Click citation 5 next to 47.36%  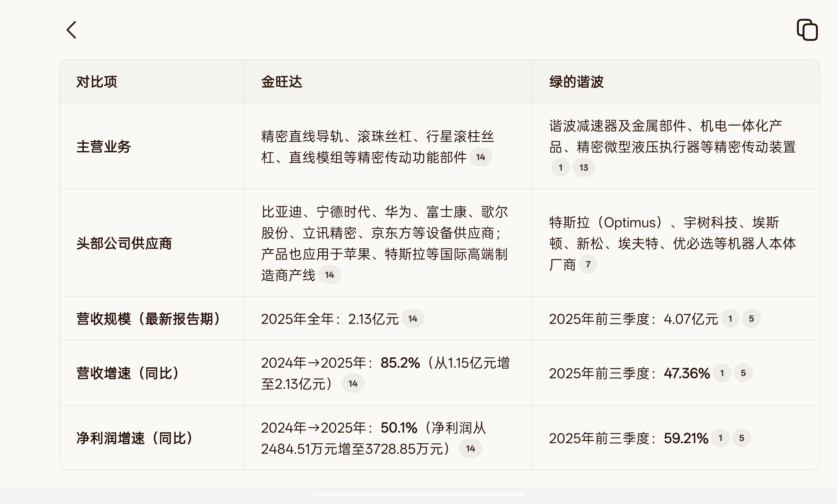click(743, 373)
